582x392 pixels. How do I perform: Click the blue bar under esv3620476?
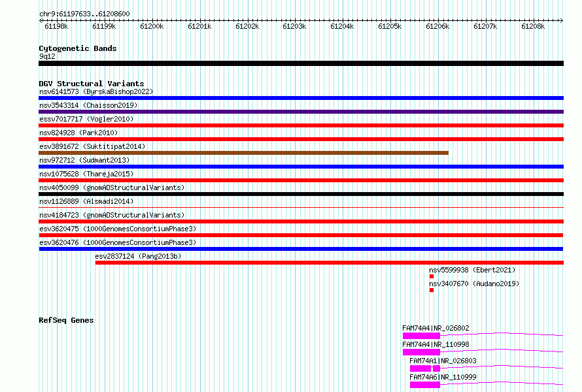pos(301,249)
